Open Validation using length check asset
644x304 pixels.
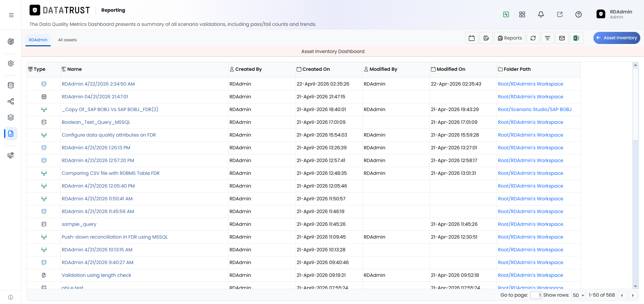[x=96, y=275]
